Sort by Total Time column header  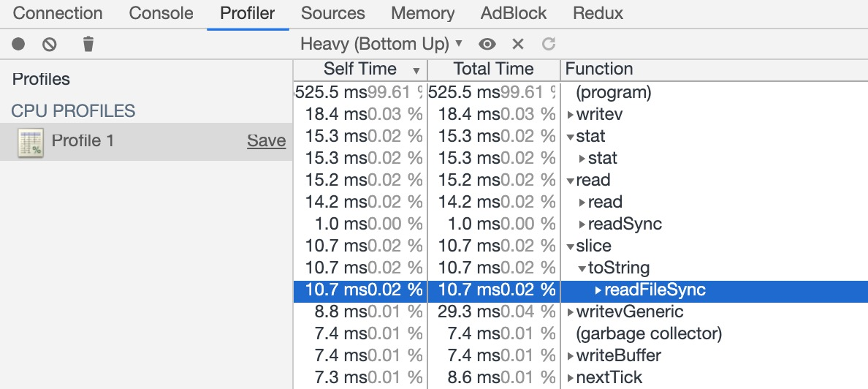click(493, 69)
